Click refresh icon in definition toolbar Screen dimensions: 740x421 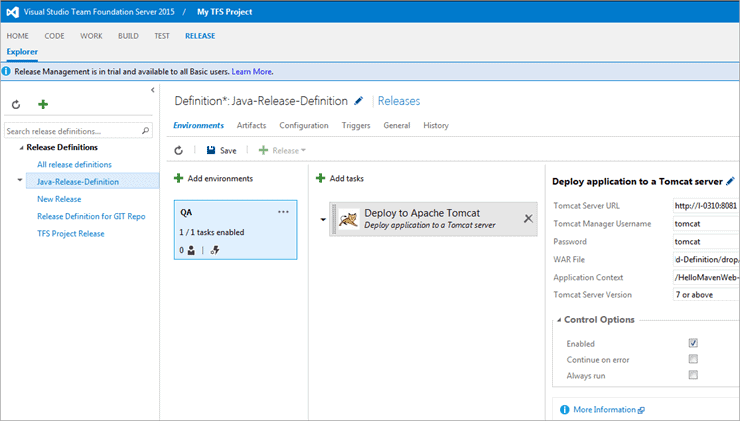179,150
